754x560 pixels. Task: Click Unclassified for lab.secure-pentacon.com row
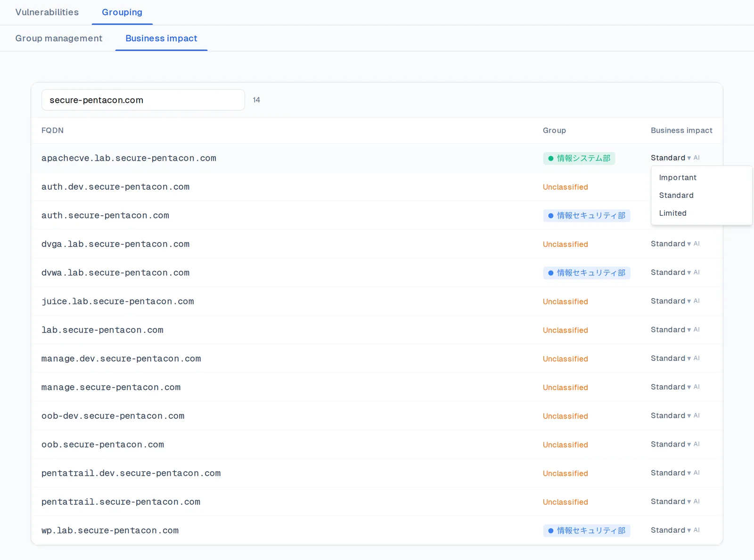coord(565,331)
